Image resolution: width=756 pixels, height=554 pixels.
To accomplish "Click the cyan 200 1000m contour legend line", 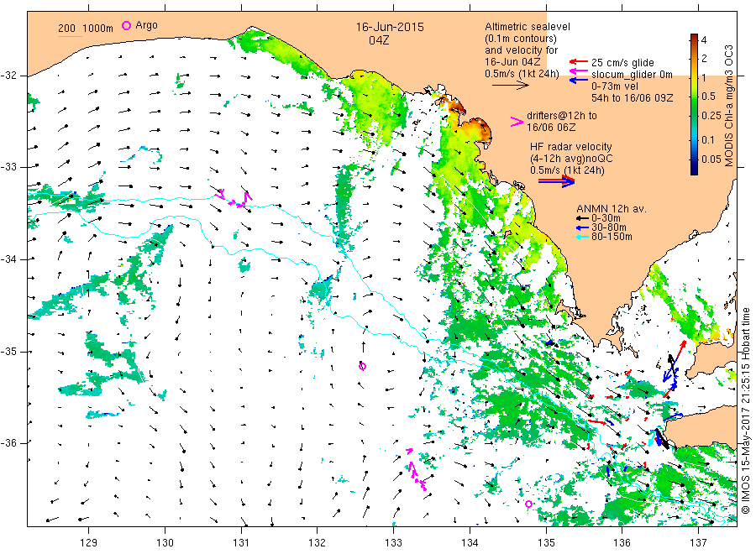I will coord(70,35).
